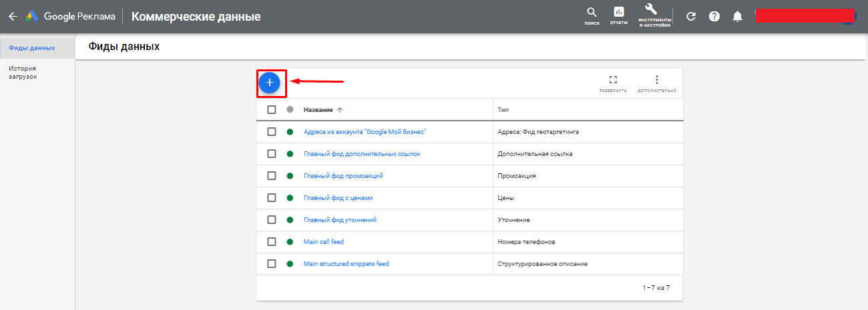Viewport: 868px width, 310px height.
Task: Open the Reports (Отчеты) icon
Action: point(618,14)
